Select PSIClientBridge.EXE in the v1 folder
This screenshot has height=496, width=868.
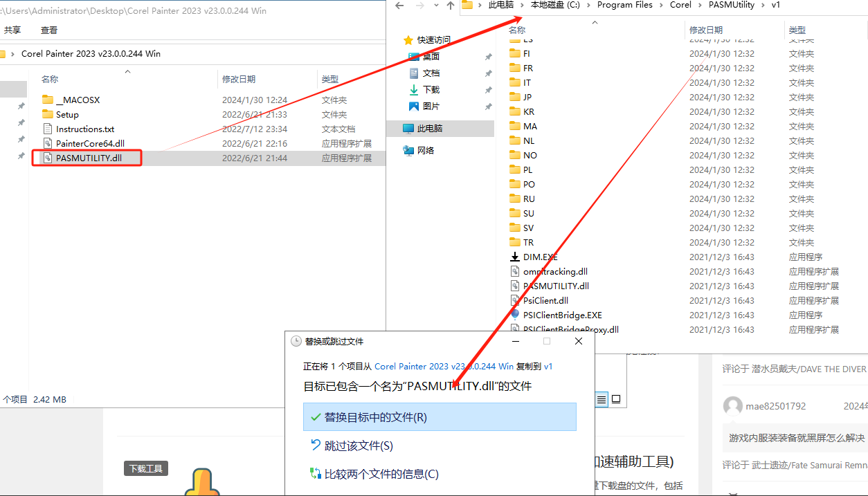562,315
